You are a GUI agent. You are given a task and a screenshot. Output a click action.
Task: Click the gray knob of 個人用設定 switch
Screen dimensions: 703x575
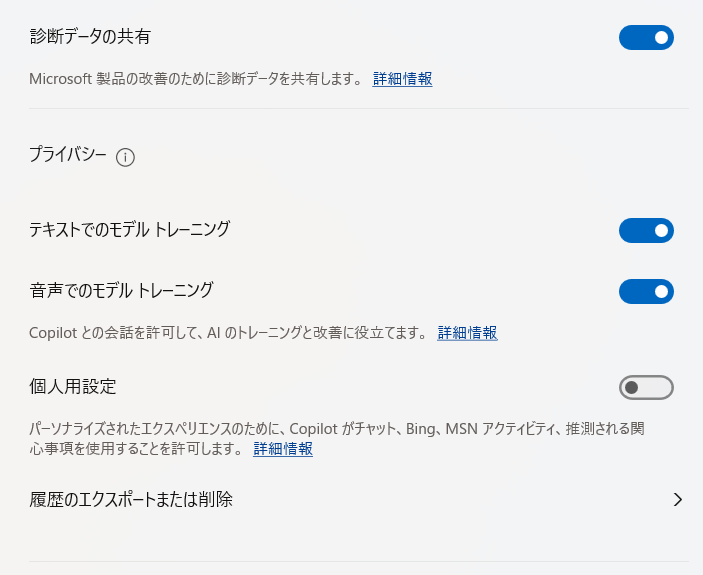(x=631, y=387)
